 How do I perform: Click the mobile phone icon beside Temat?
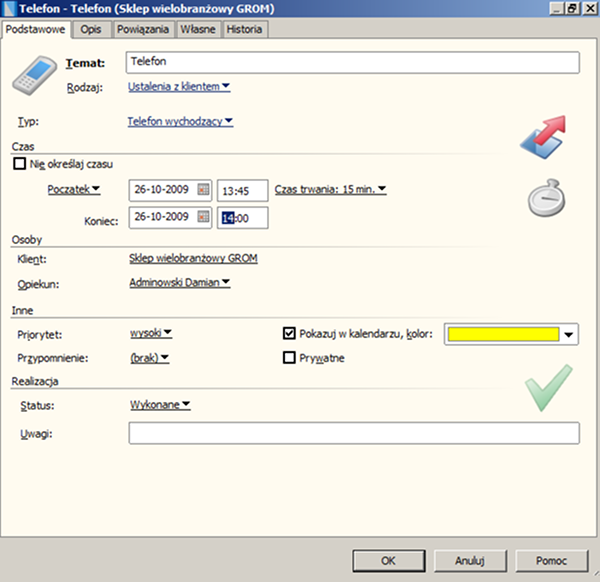[33, 74]
